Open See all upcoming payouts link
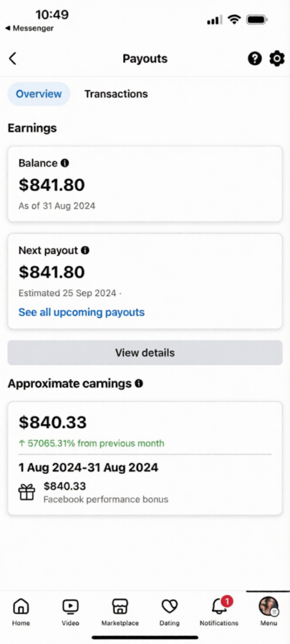This screenshot has width=290, height=644. tap(81, 312)
